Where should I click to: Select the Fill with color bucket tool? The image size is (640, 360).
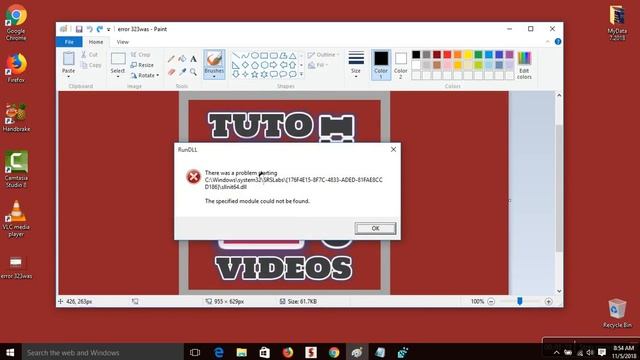[182, 59]
